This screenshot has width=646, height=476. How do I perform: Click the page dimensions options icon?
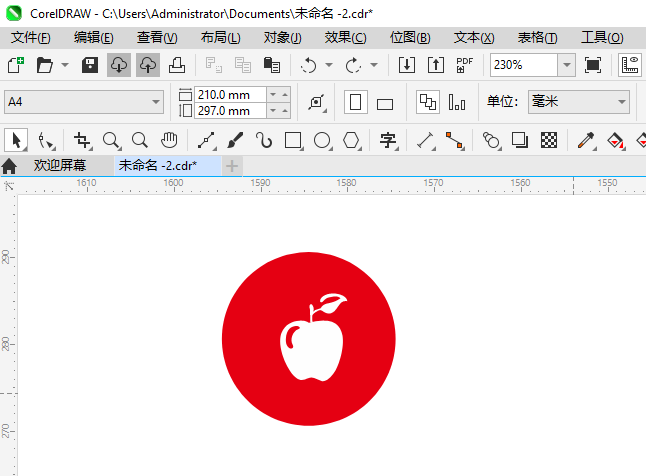click(x=317, y=102)
